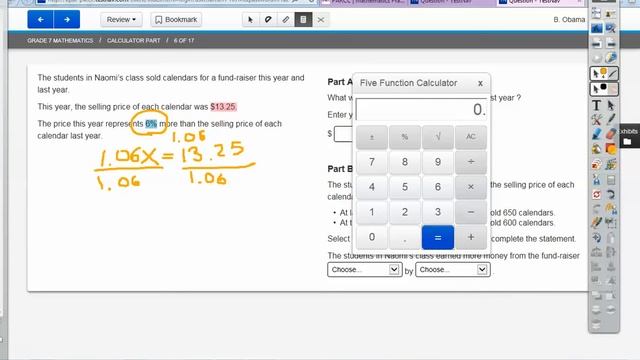This screenshot has width=640, height=360.
Task: Click the Part A dollar answer box
Action: (x=344, y=134)
